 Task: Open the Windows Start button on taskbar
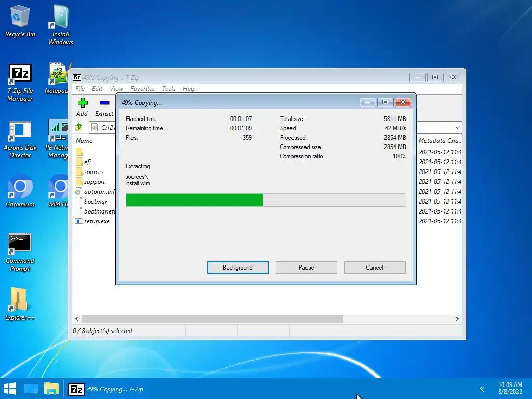point(10,389)
